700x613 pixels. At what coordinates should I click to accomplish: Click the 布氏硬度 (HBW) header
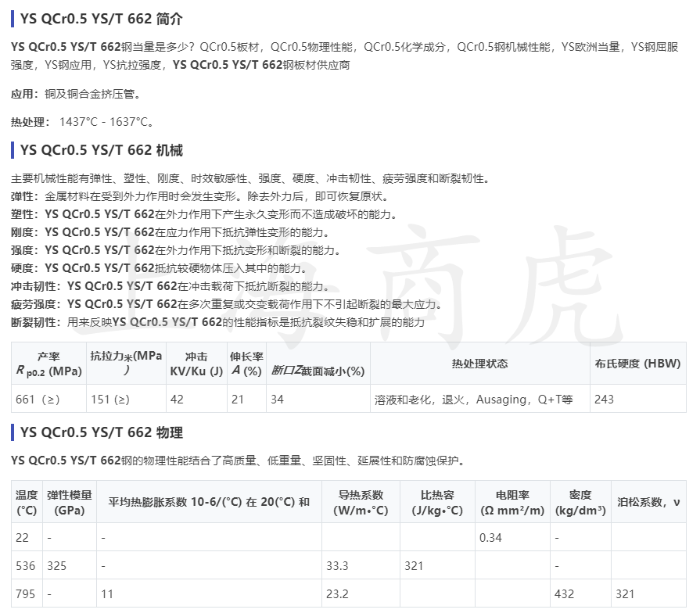click(x=638, y=364)
